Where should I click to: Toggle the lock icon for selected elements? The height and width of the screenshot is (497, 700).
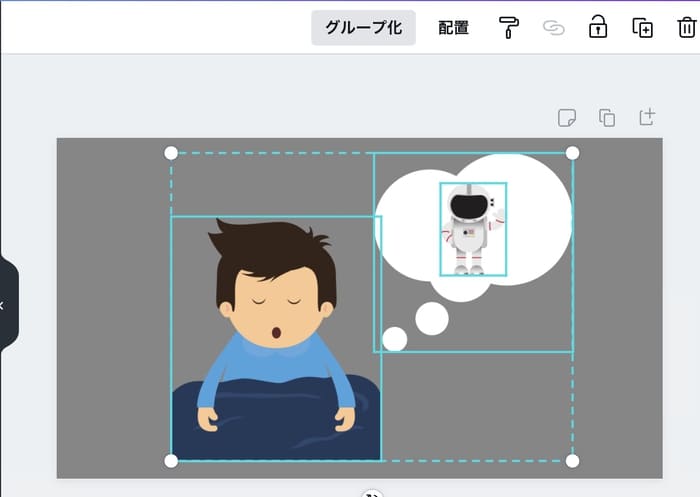[598, 27]
